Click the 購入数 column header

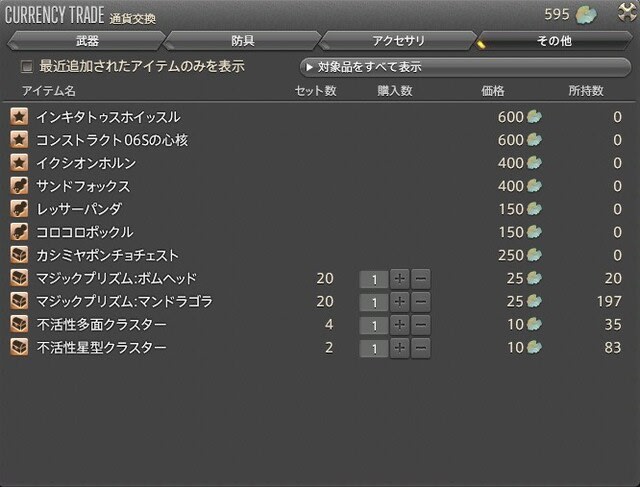pyautogui.click(x=395, y=91)
